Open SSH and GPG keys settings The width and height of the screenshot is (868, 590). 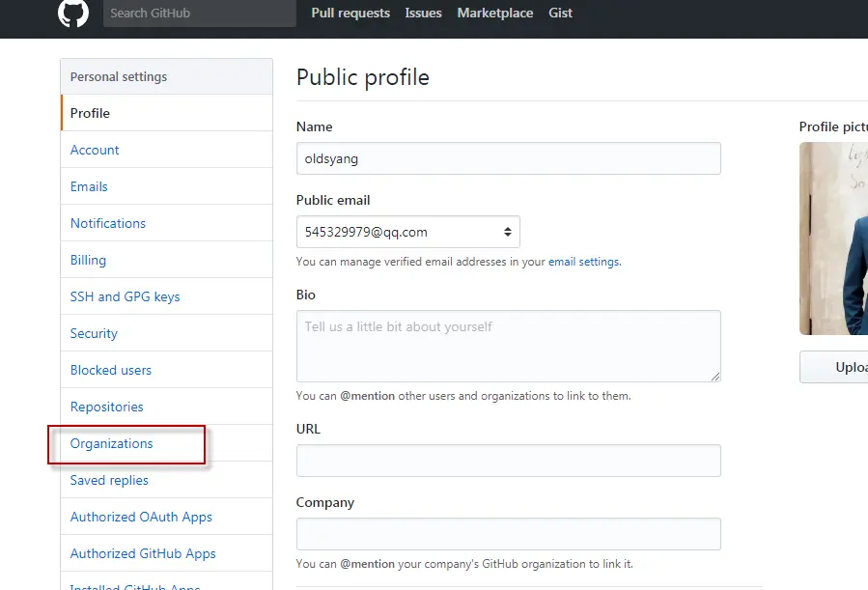(x=126, y=296)
